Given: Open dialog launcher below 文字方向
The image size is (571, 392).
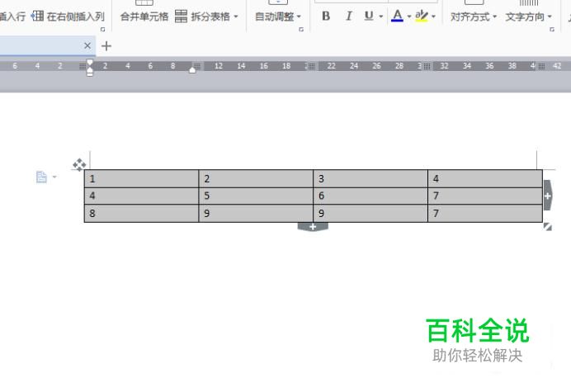Looking at the screenshot, I should 552,30.
